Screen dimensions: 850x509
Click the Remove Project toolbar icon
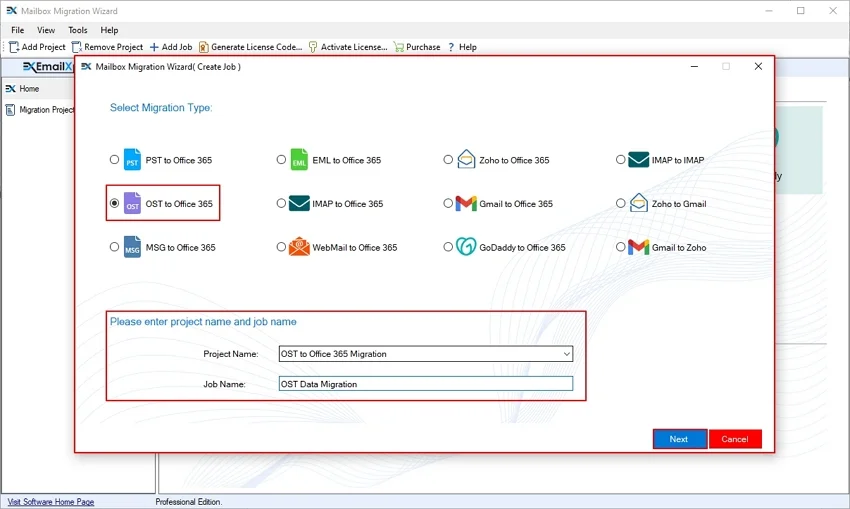coord(76,47)
